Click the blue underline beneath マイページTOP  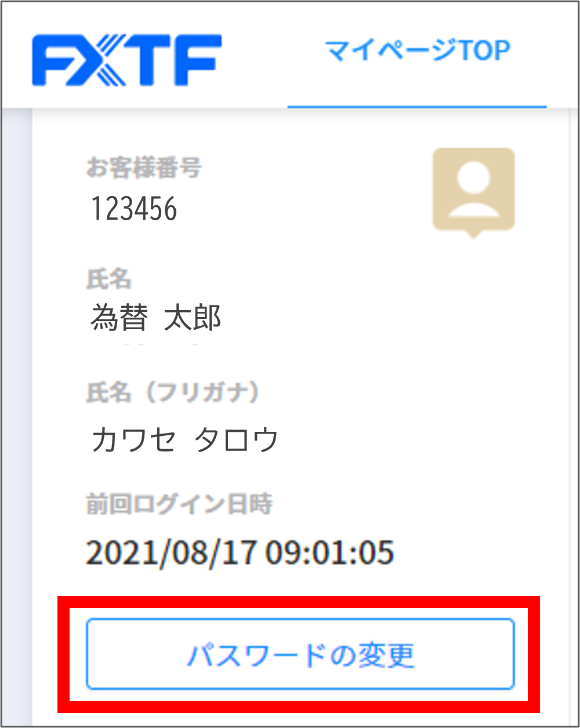[417, 107]
